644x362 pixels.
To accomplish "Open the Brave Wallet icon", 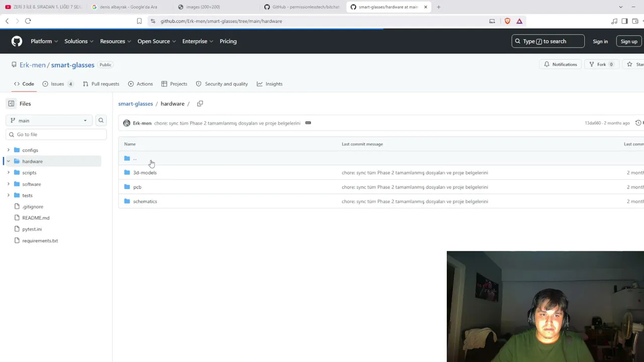I will pyautogui.click(x=635, y=21).
